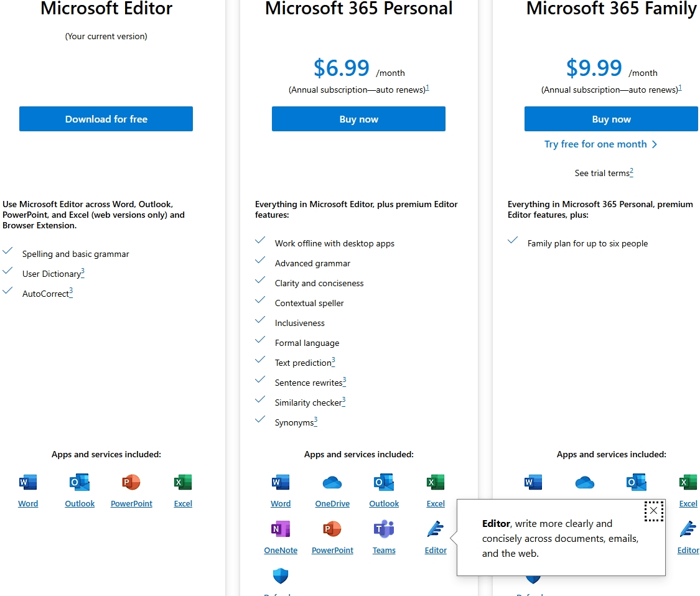Buy now for Microsoft 365 Family
Screen dimensions: 700x596
pyautogui.click(x=611, y=119)
